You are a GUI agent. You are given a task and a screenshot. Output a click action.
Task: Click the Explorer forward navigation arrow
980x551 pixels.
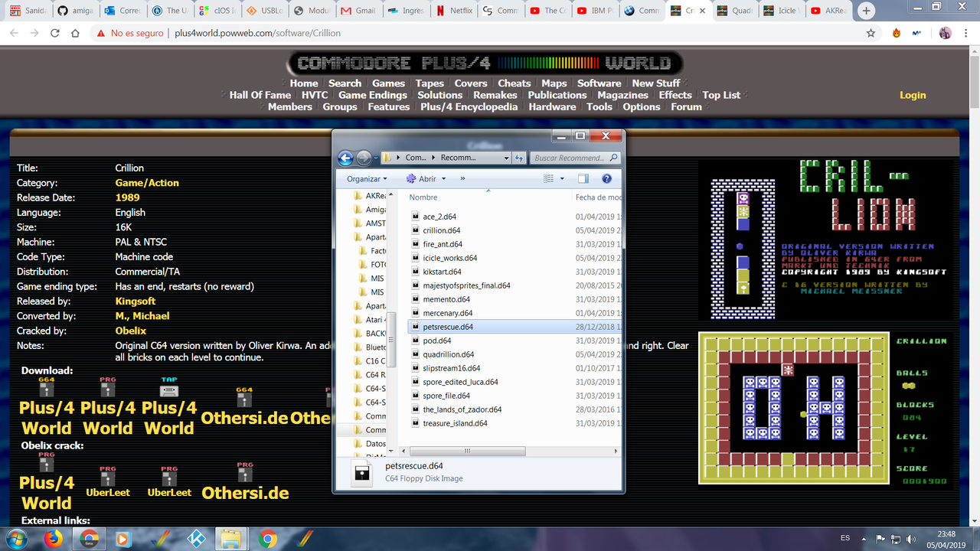tap(364, 158)
